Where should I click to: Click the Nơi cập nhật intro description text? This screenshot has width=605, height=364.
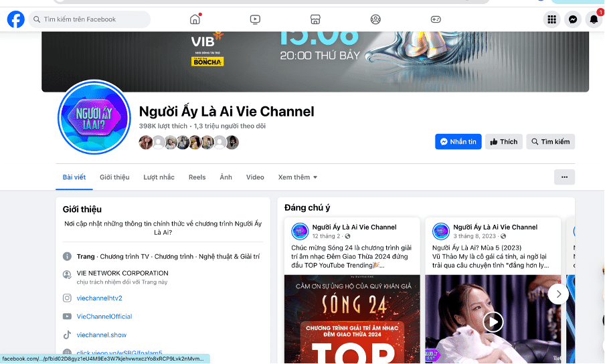coord(163,228)
